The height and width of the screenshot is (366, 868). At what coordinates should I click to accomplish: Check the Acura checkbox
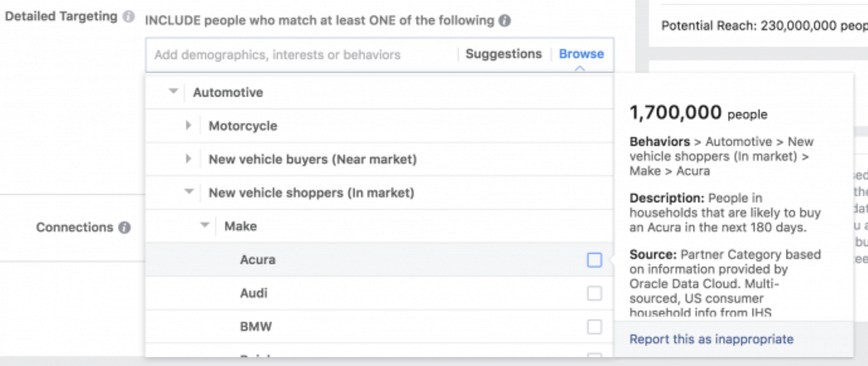click(x=594, y=260)
